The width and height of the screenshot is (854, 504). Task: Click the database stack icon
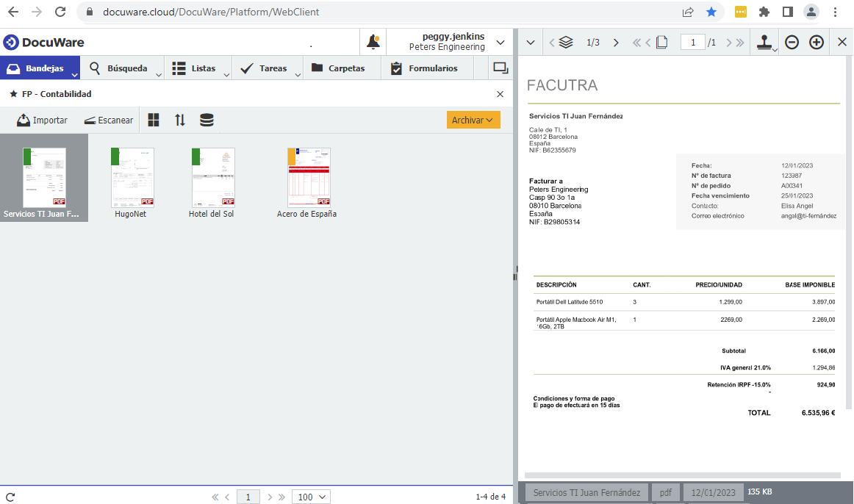click(207, 120)
